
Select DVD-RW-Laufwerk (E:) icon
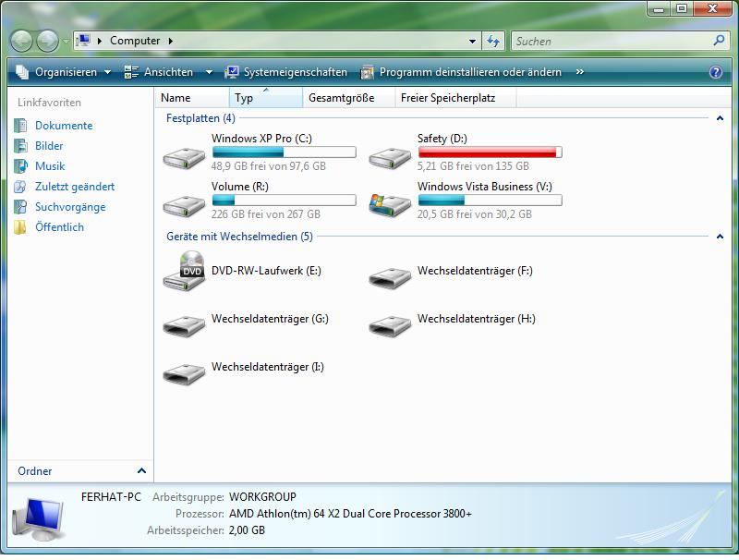(x=184, y=271)
